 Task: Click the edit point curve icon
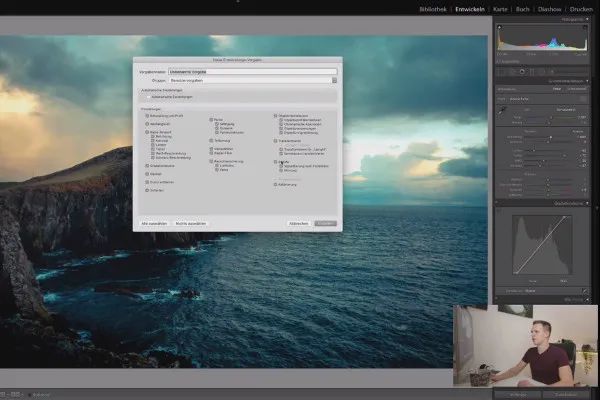[585, 291]
